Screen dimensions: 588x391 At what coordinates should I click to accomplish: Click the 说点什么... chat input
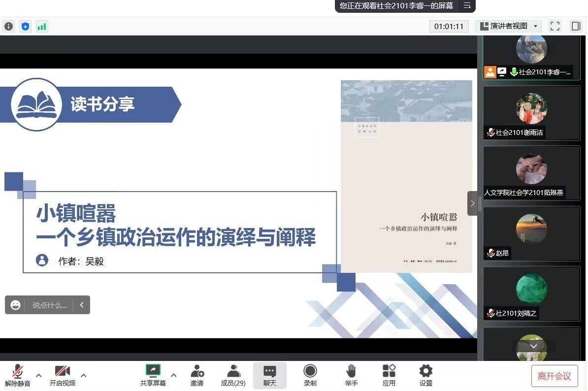[49, 305]
